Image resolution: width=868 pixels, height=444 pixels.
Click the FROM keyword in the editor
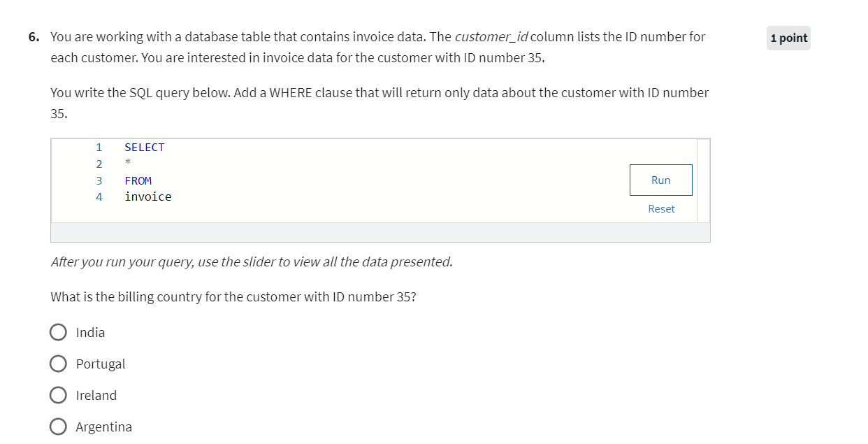coord(138,180)
